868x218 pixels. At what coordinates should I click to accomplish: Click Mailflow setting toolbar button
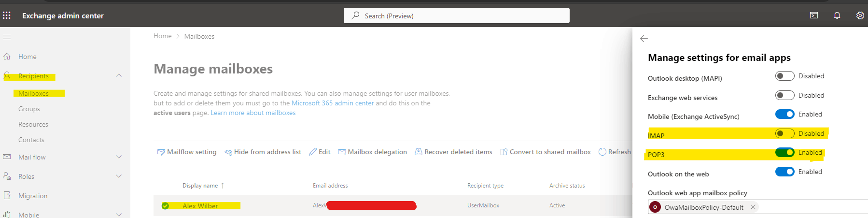coord(187,152)
